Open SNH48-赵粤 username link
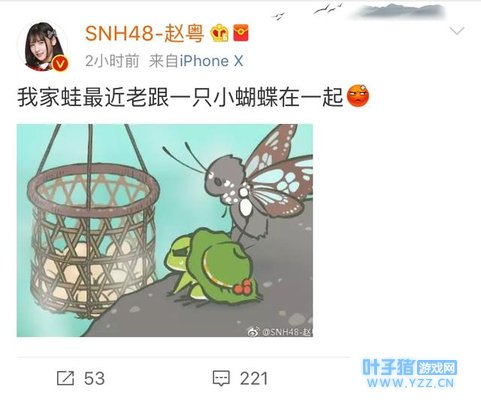The width and height of the screenshot is (481, 400). pyautogui.click(x=144, y=34)
